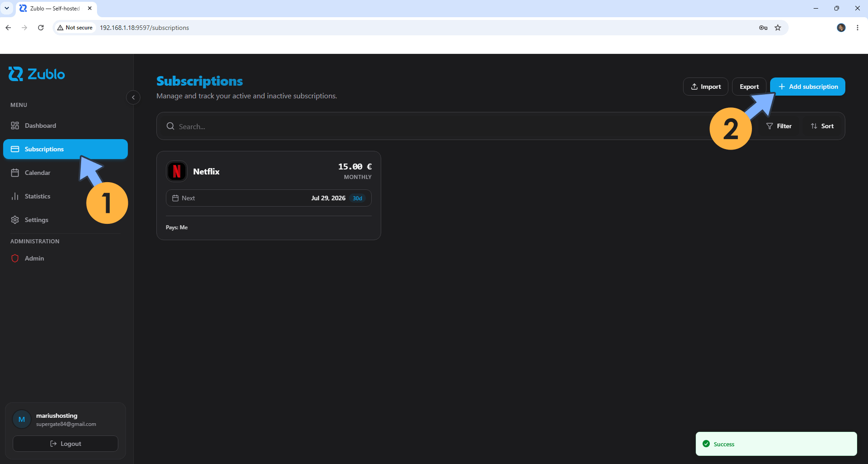The height and width of the screenshot is (464, 868).
Task: Click the Add subscription button
Action: point(808,87)
